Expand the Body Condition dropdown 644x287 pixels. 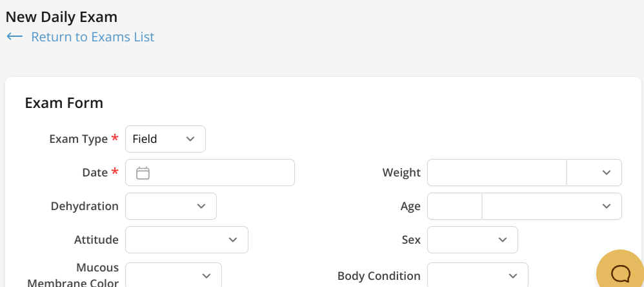click(x=477, y=275)
